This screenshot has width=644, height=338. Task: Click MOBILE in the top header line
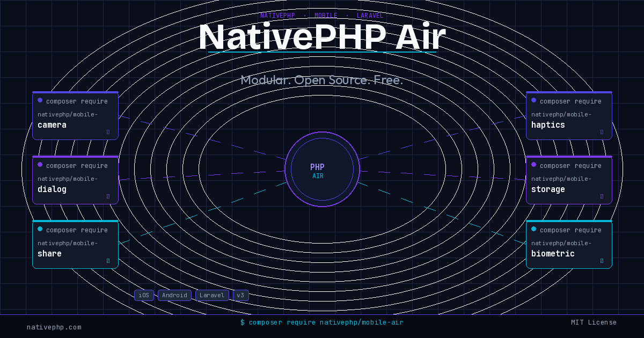tap(326, 16)
